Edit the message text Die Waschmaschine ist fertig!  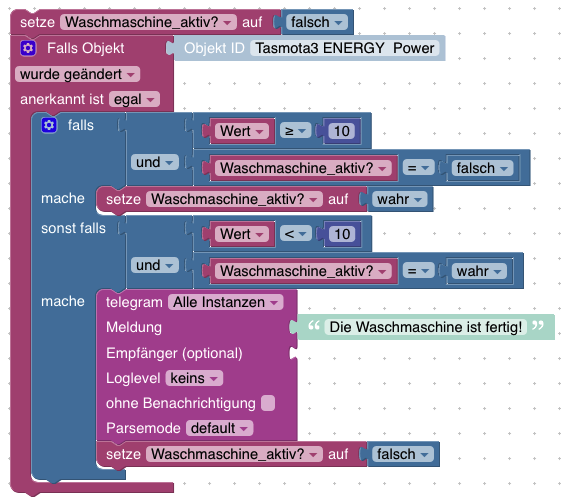tap(425, 327)
